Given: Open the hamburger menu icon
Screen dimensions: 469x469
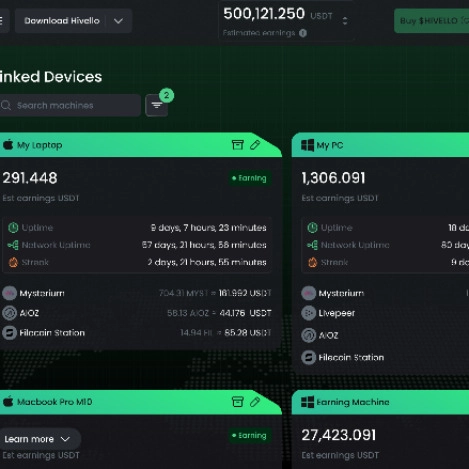Looking at the screenshot, I should tap(2, 21).
